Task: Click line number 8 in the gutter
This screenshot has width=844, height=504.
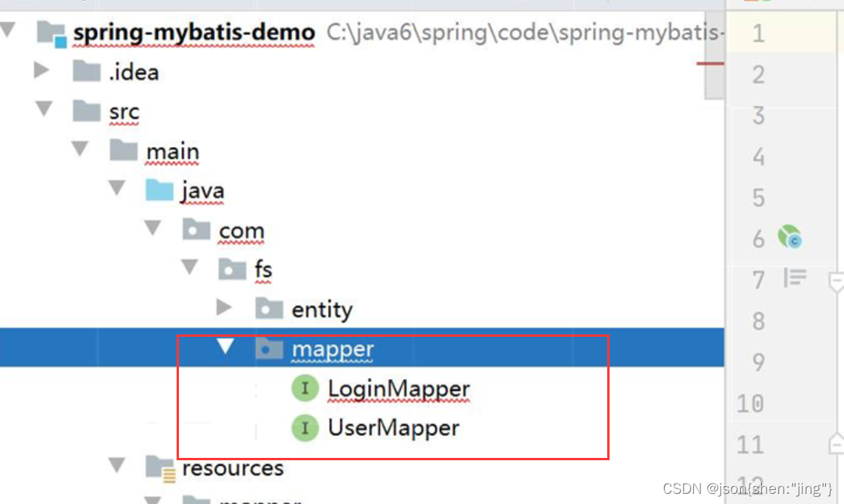Action: (758, 321)
